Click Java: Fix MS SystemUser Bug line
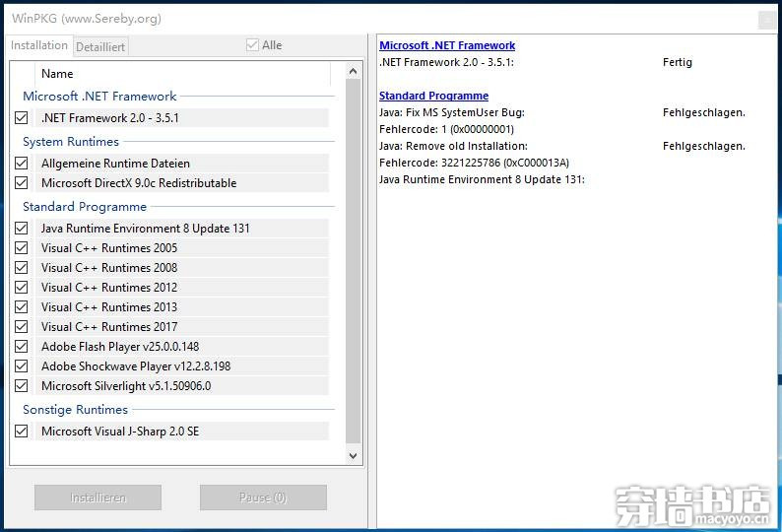782x532 pixels. click(x=452, y=112)
